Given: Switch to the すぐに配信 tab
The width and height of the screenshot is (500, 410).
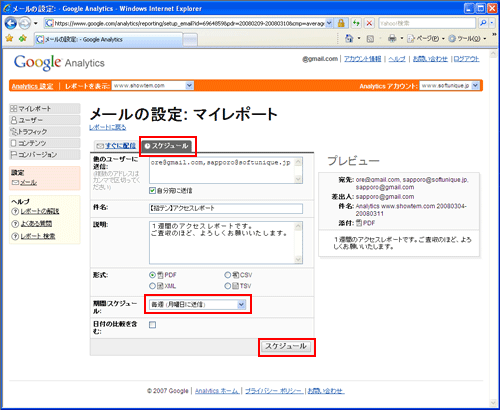Looking at the screenshot, I should [x=116, y=146].
